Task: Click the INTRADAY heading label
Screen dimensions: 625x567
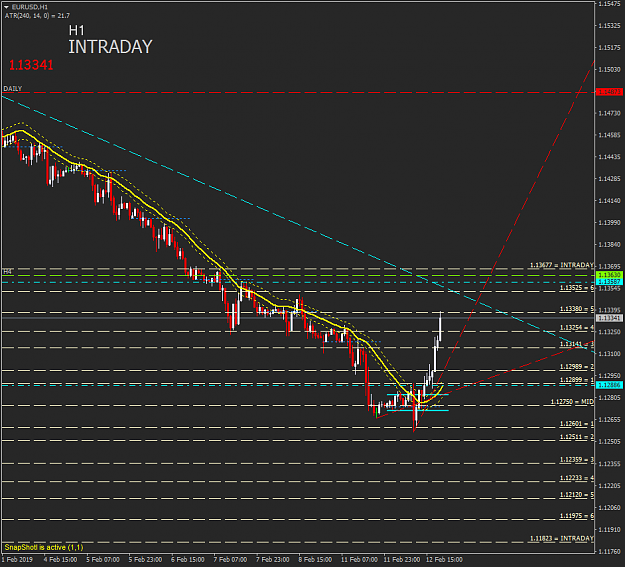Action: click(x=110, y=47)
